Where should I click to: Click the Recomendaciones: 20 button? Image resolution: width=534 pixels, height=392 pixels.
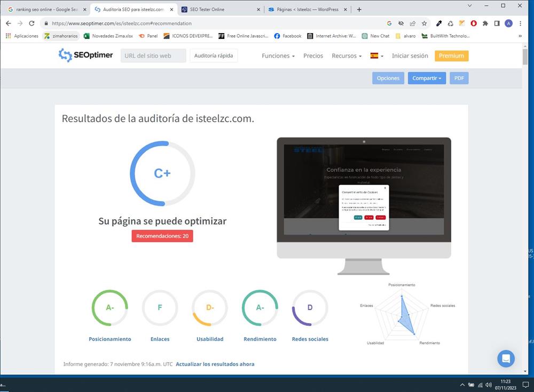coord(162,236)
